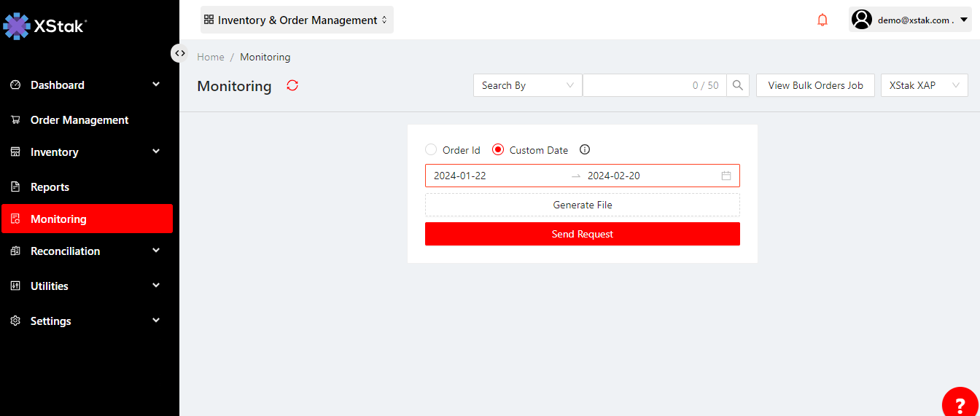This screenshot has width=980, height=416.
Task: Click the Send Request button
Action: coord(582,234)
